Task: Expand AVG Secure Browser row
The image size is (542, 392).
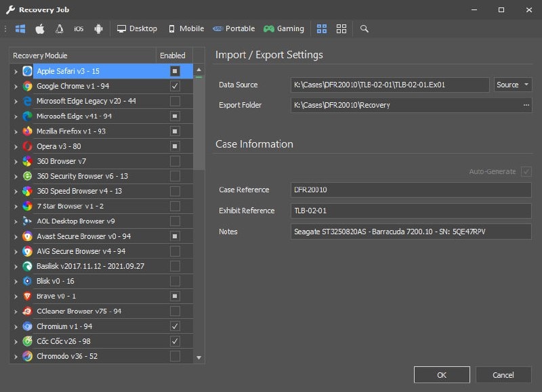Action: click(16, 251)
